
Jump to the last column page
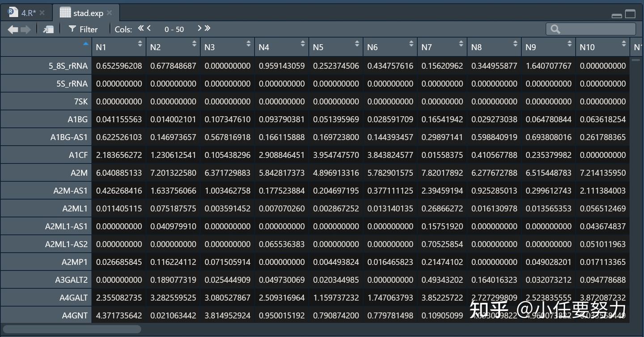click(208, 29)
